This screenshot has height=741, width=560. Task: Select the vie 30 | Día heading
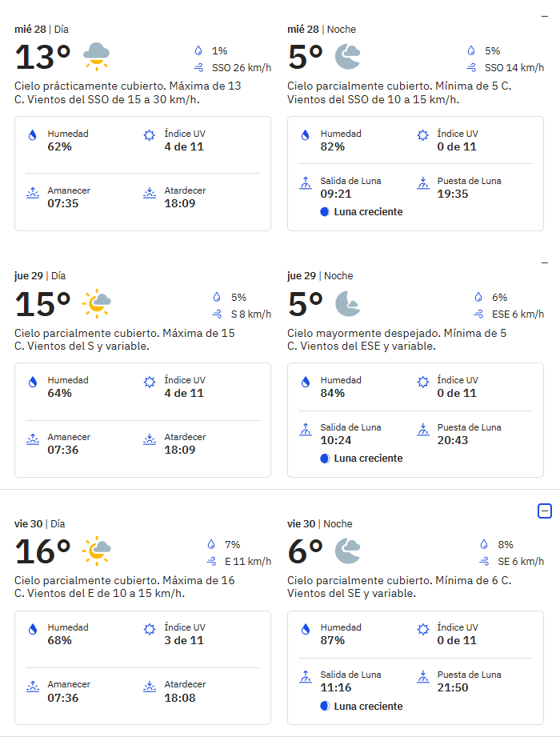pos(40,523)
